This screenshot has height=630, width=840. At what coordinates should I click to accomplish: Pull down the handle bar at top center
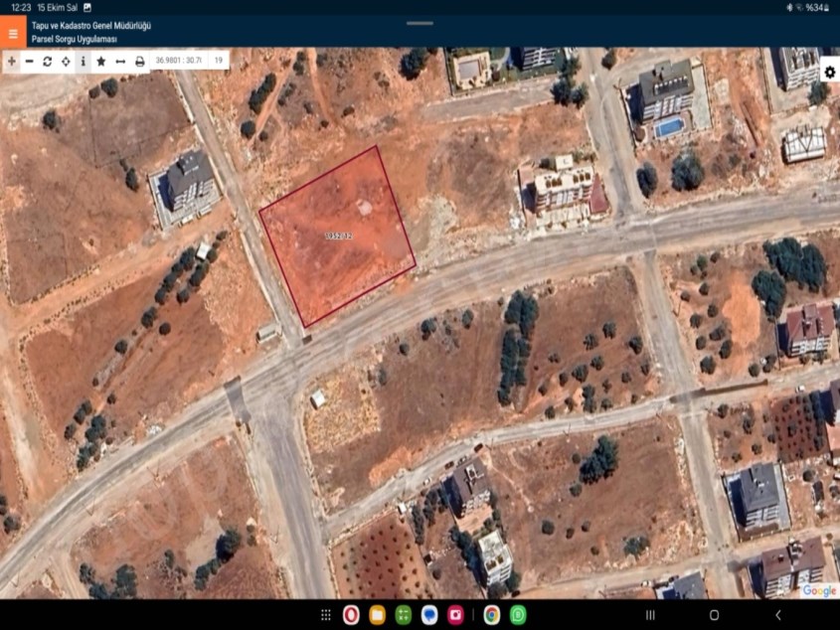[420, 23]
